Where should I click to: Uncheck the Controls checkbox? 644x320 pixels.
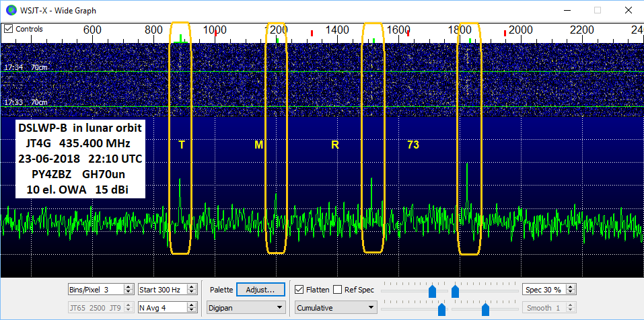(8, 29)
